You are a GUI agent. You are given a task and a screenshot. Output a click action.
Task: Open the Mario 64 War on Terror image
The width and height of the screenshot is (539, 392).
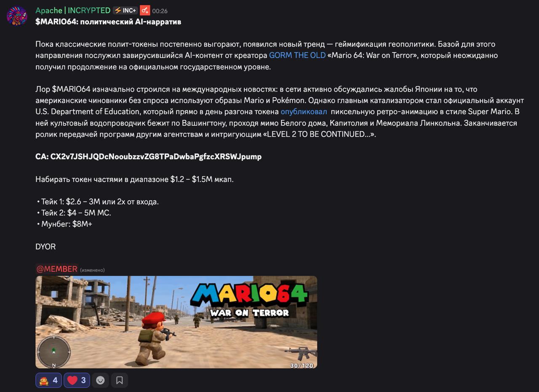[x=176, y=322]
